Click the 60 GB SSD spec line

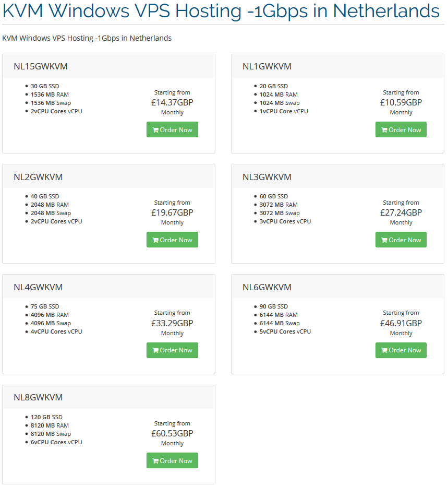tap(274, 196)
